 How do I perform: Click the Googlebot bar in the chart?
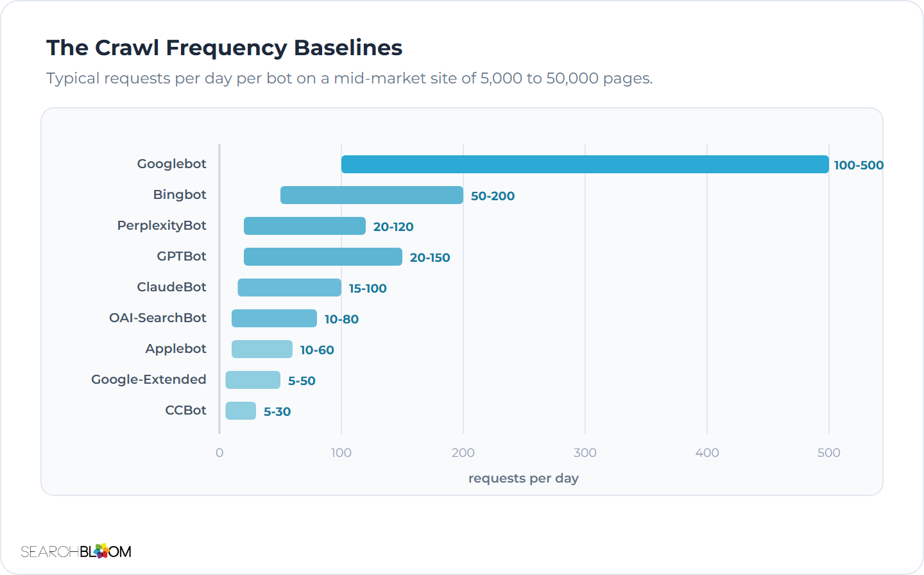point(585,164)
